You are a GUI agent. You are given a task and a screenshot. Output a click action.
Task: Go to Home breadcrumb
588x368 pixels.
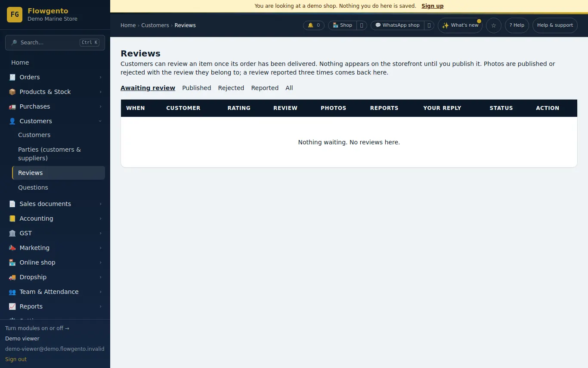click(x=128, y=25)
